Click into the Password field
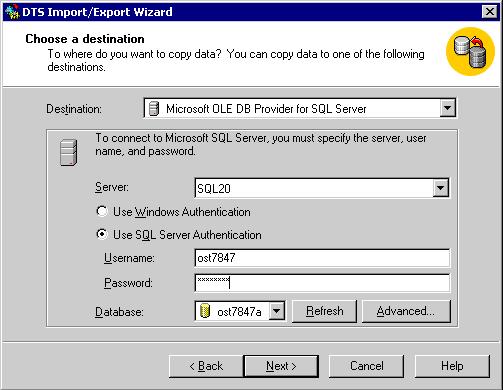The height and width of the screenshot is (390, 503). click(322, 283)
